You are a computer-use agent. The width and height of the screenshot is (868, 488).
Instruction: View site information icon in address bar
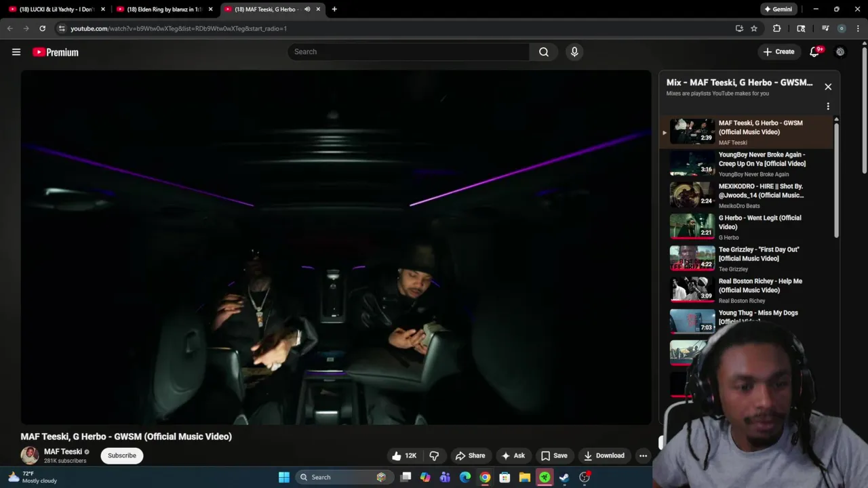(62, 28)
